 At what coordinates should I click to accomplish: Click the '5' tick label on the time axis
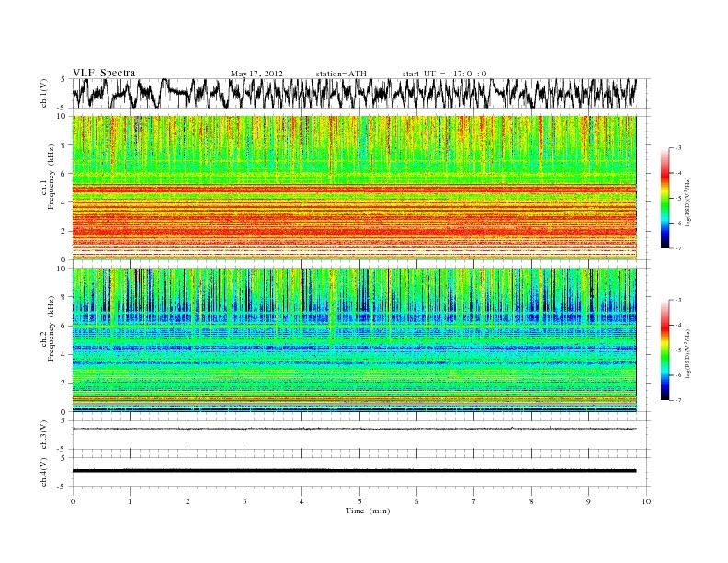click(359, 501)
